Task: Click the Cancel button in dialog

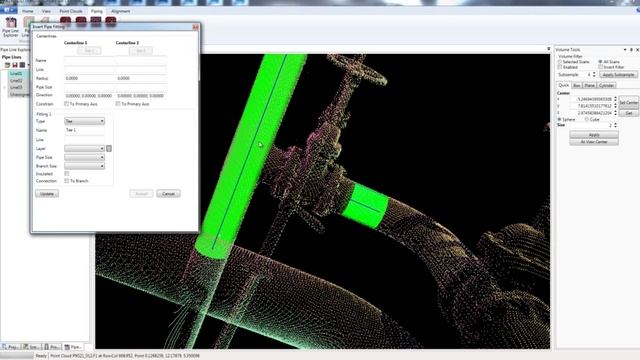Action: [168, 194]
